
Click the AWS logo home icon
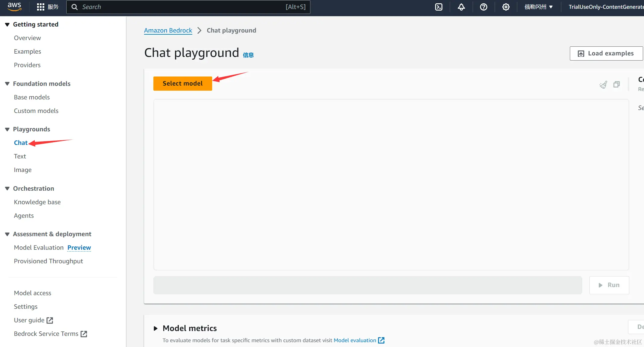(14, 7)
